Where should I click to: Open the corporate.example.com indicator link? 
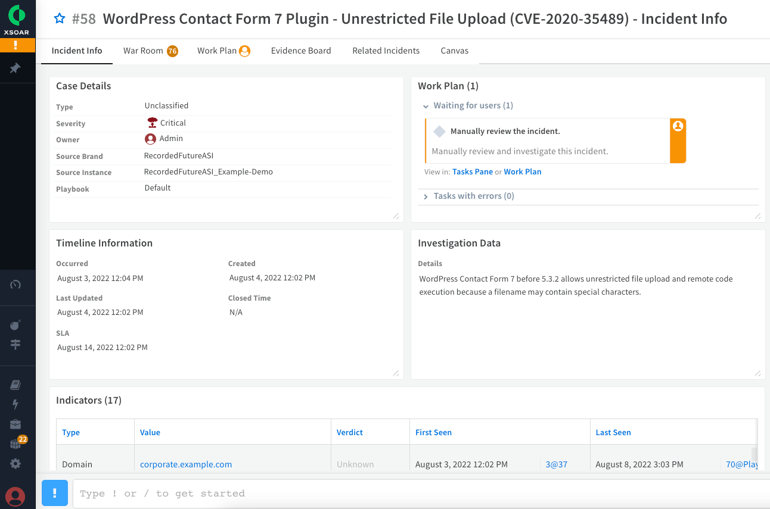coord(186,464)
